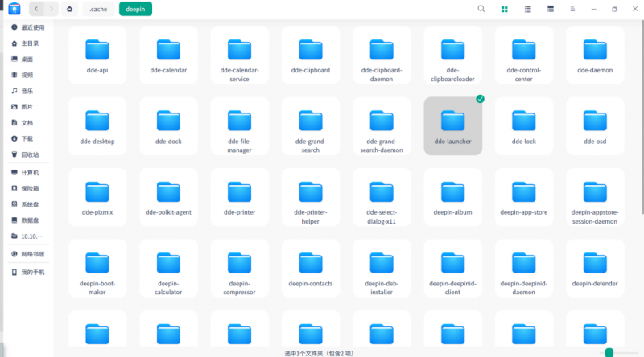Select the dde-clipboard-daemon folder

[382, 55]
